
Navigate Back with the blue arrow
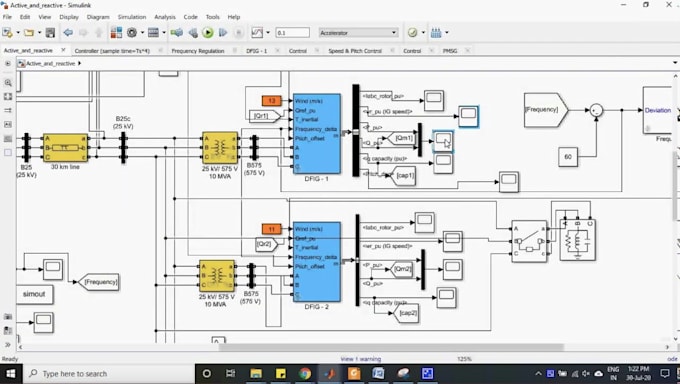(68, 33)
